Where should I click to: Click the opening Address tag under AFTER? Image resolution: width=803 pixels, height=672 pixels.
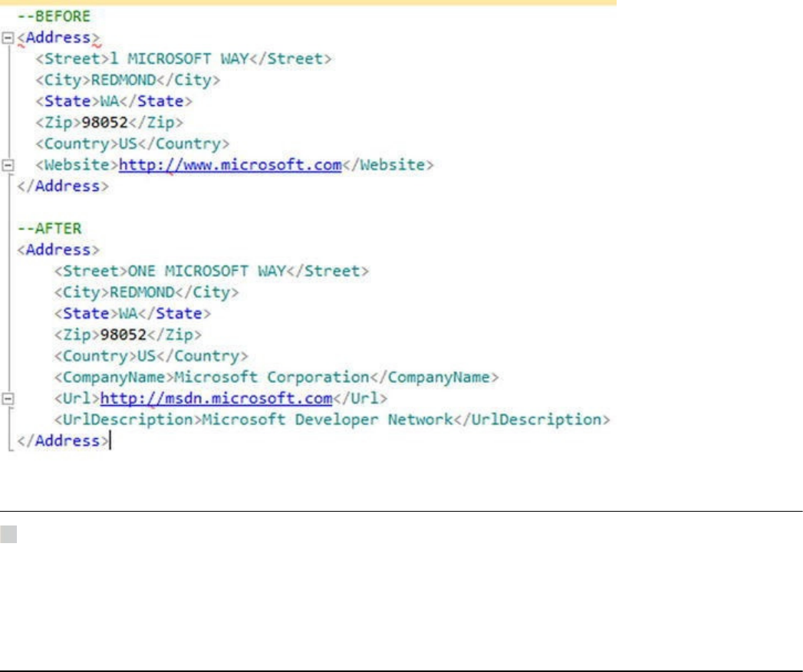click(58, 250)
